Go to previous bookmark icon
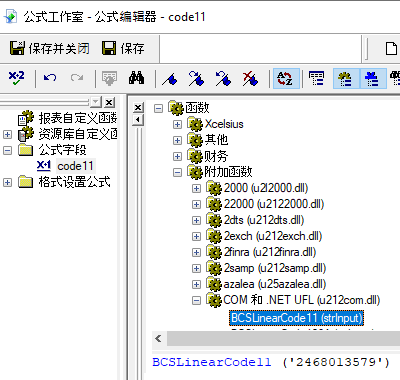The height and width of the screenshot is (380, 400). pos(223,79)
